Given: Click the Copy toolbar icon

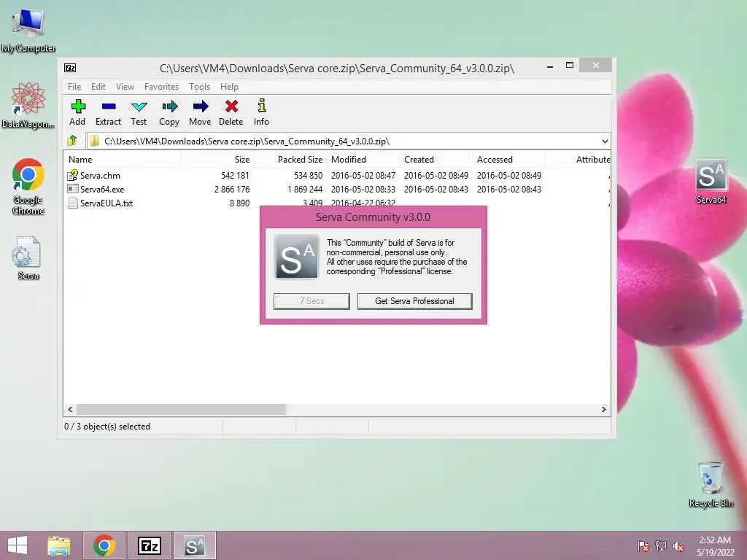Looking at the screenshot, I should tap(169, 106).
